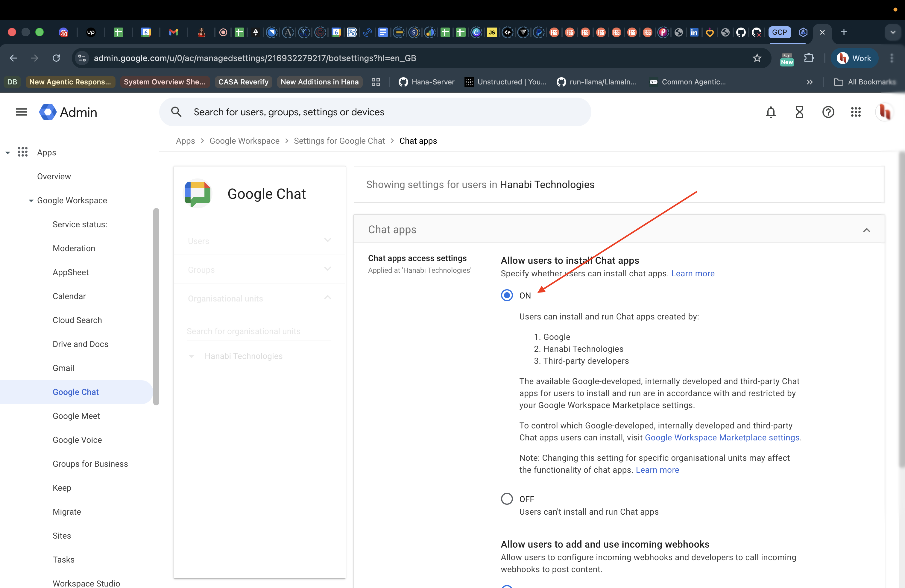905x588 pixels.
Task: Open Google Chat in the sidebar
Action: point(75,392)
